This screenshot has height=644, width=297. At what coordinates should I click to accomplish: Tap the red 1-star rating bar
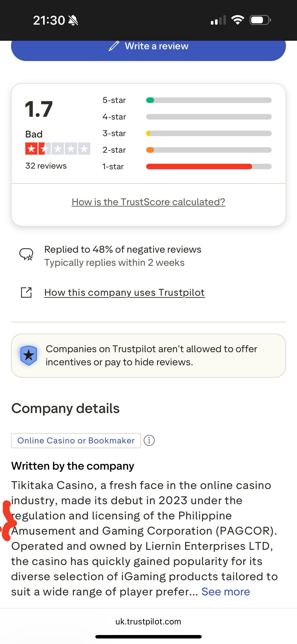[x=199, y=167]
